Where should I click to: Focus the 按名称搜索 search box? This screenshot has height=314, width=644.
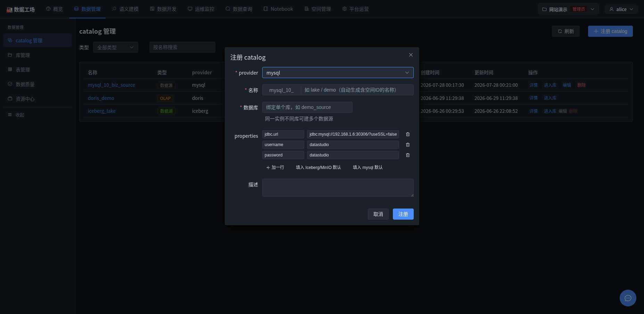[x=182, y=47]
